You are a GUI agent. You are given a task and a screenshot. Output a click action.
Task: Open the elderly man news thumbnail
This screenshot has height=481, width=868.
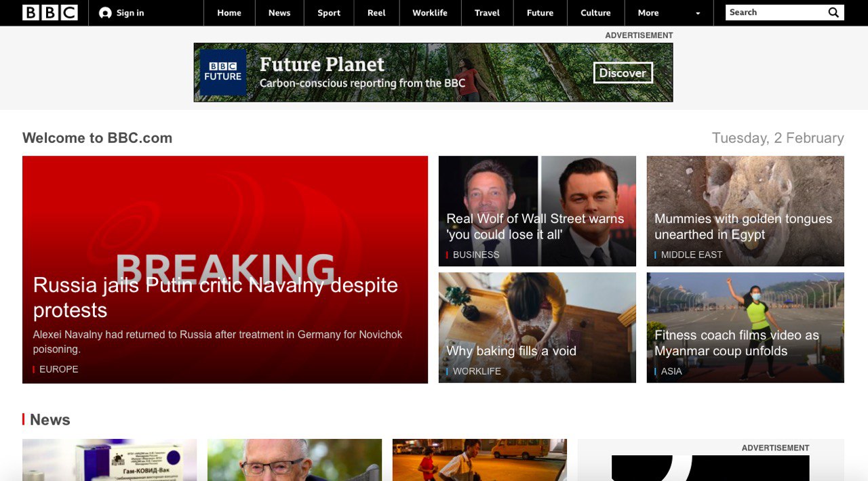pyautogui.click(x=294, y=460)
